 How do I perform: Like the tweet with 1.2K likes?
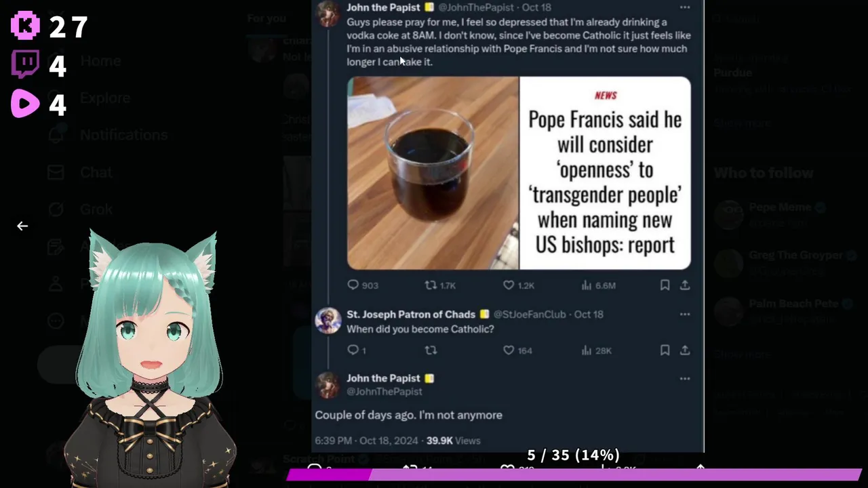click(x=519, y=285)
